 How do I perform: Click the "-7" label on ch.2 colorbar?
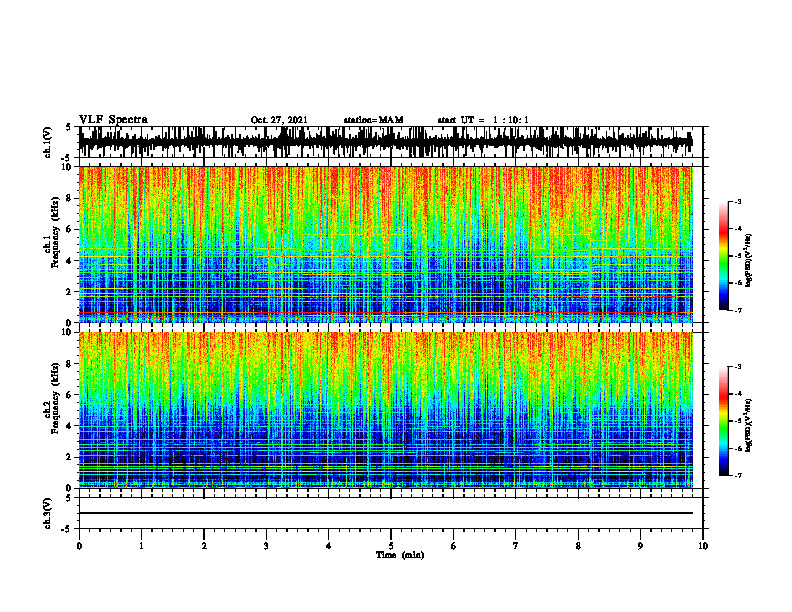pos(737,475)
